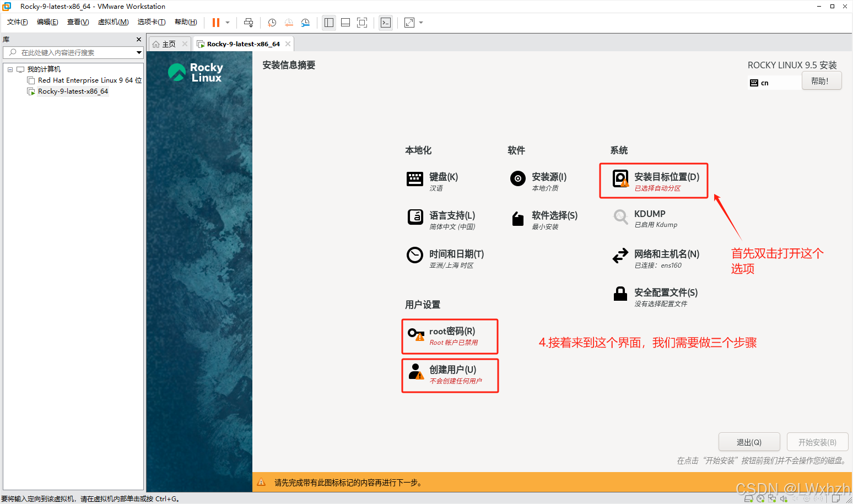
Task: Toggle thumbnail bar view icon
Action: [x=345, y=23]
